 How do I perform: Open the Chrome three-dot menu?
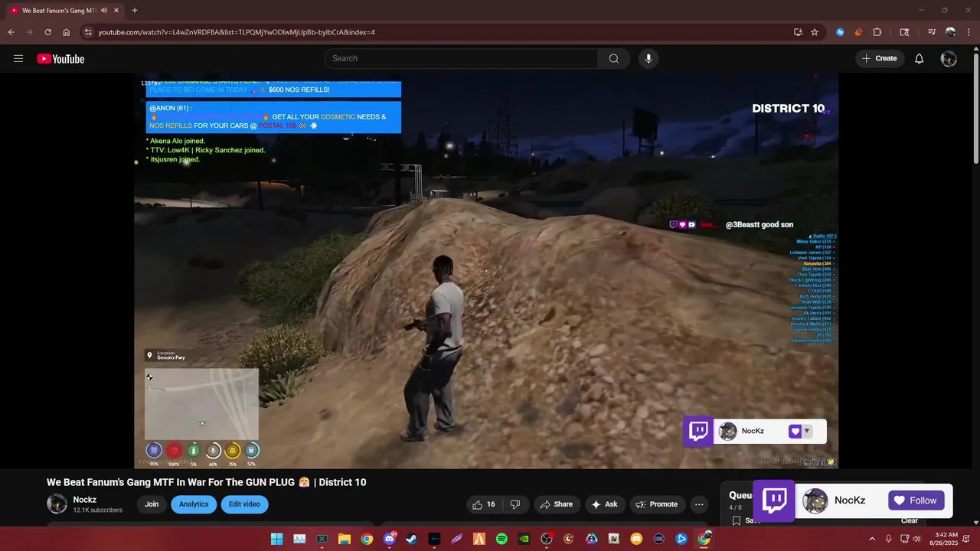(x=969, y=32)
